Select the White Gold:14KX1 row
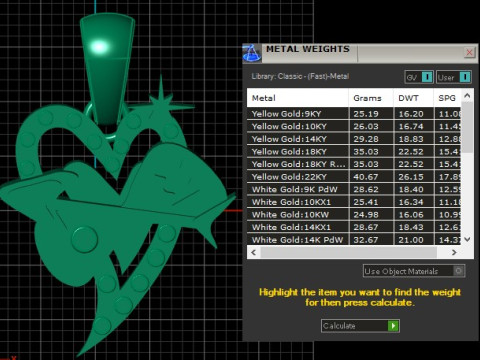 coord(354,227)
